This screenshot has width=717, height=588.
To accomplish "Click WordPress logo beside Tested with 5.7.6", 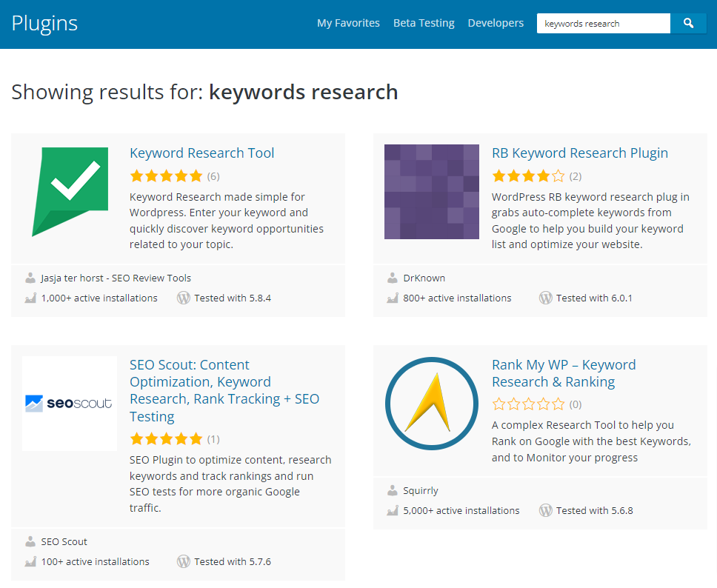I will (x=184, y=561).
